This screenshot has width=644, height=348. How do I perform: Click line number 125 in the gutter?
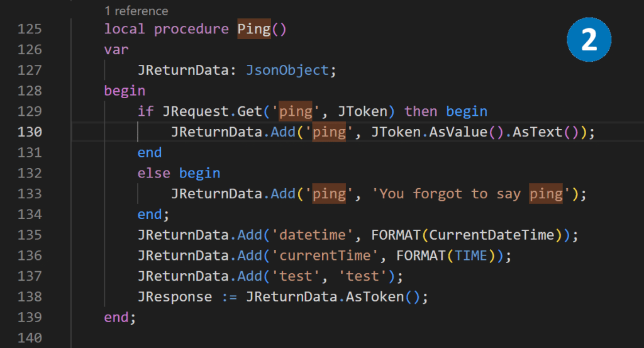(x=30, y=29)
